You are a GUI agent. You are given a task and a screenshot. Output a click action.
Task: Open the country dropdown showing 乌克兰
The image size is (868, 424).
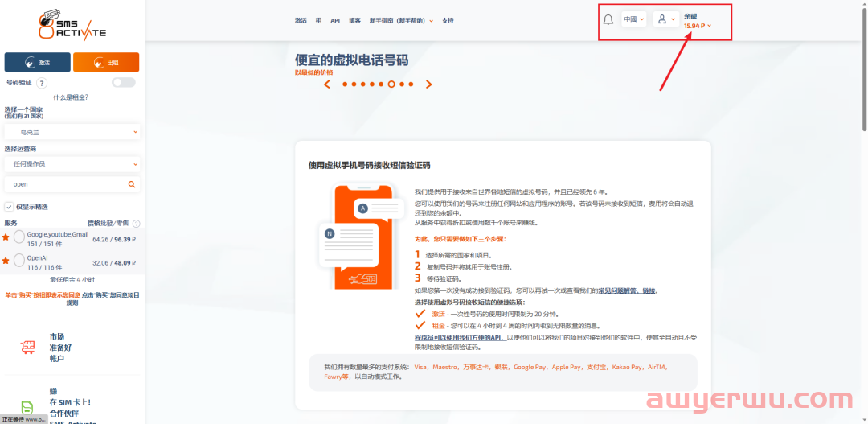[72, 133]
